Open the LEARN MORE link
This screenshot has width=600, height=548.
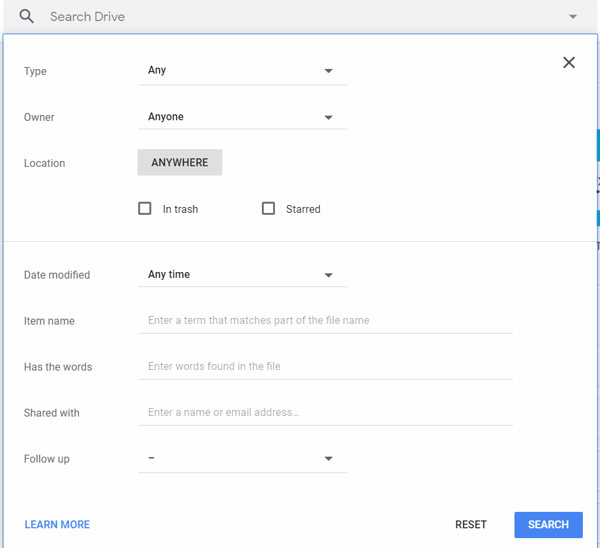coord(57,525)
